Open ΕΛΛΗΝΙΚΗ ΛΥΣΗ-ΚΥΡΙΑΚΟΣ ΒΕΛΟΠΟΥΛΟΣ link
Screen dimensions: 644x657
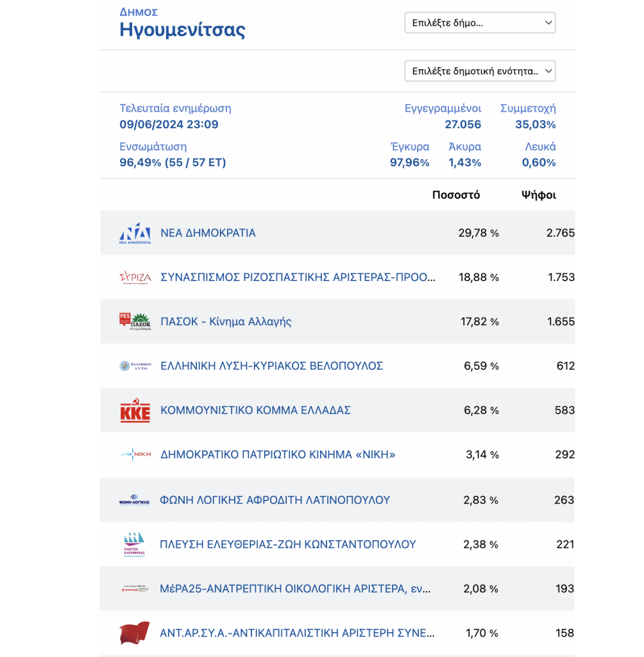pyautogui.click(x=271, y=366)
